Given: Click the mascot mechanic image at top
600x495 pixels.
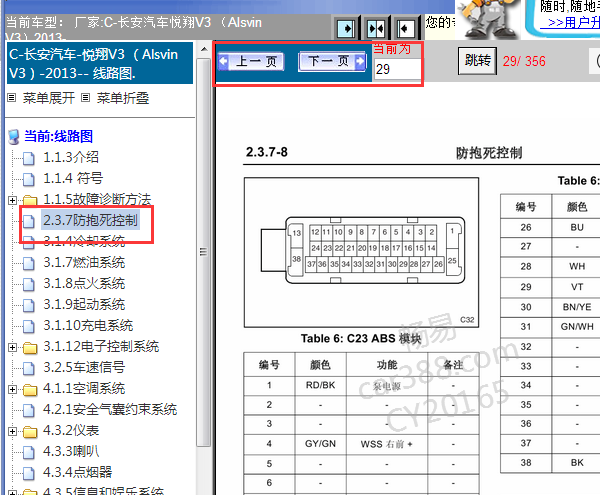Looking at the screenshot, I should click(488, 18).
